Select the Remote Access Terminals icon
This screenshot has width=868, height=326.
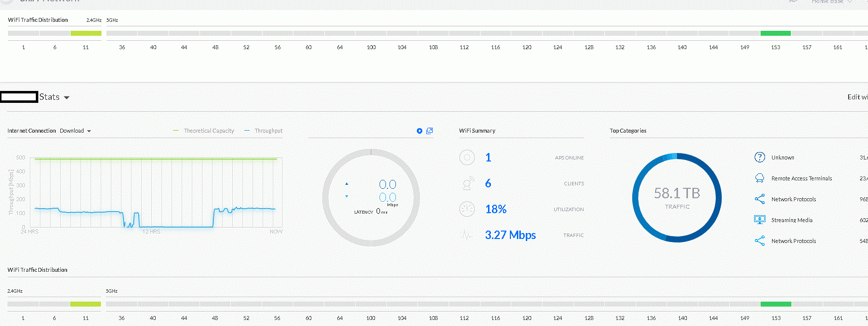tap(760, 178)
